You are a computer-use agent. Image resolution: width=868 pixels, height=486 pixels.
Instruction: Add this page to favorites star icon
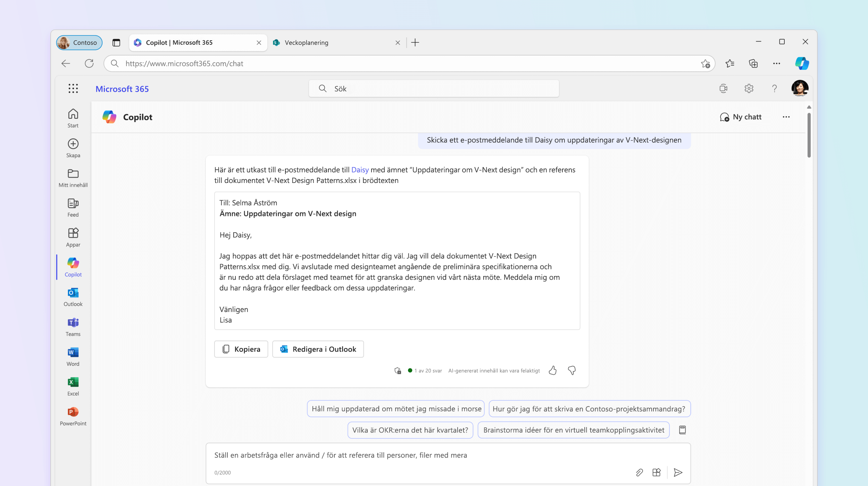click(706, 64)
